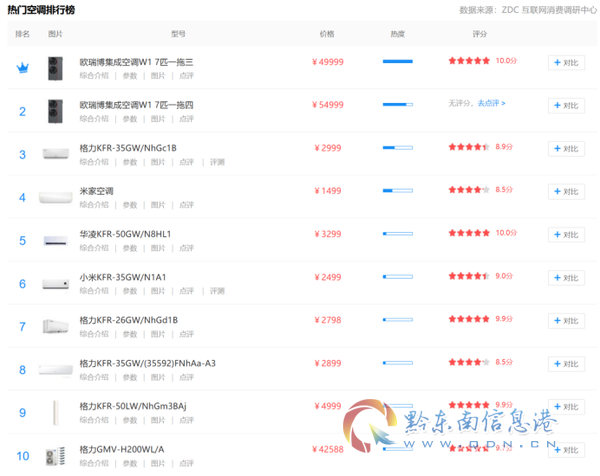Open product image of 格力GMV-H200WL/A

tap(56, 456)
